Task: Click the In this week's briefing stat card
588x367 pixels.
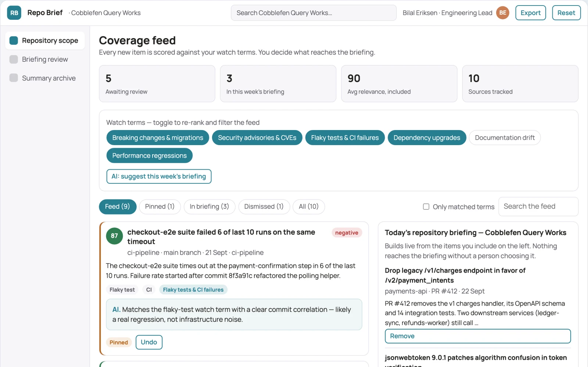Action: [278, 84]
